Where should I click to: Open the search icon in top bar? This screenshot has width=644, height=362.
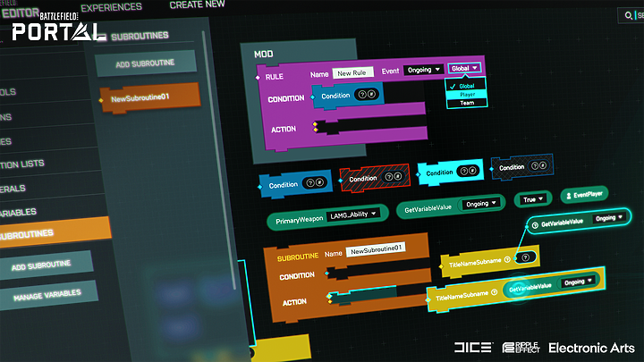[628, 15]
